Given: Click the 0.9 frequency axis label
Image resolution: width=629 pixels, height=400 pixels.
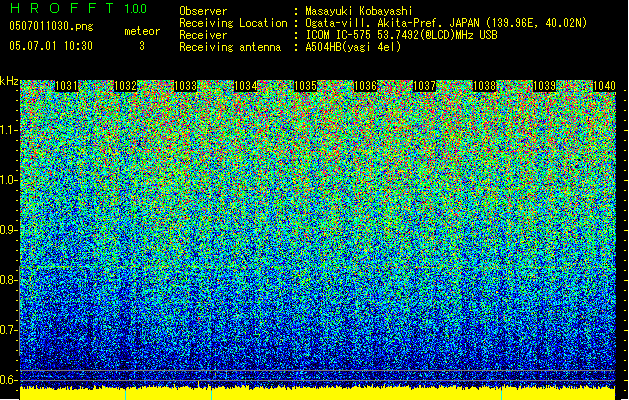Looking at the screenshot, I should tap(8, 230).
